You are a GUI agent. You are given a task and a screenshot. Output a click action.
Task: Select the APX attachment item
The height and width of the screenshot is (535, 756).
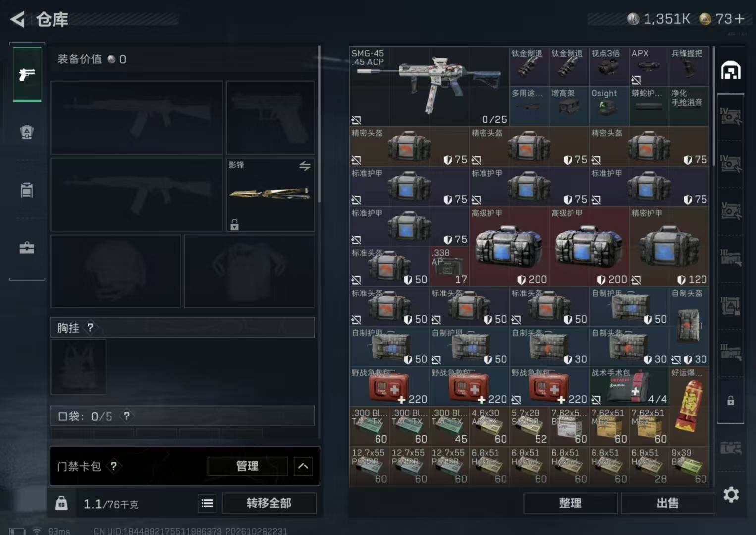coord(649,66)
